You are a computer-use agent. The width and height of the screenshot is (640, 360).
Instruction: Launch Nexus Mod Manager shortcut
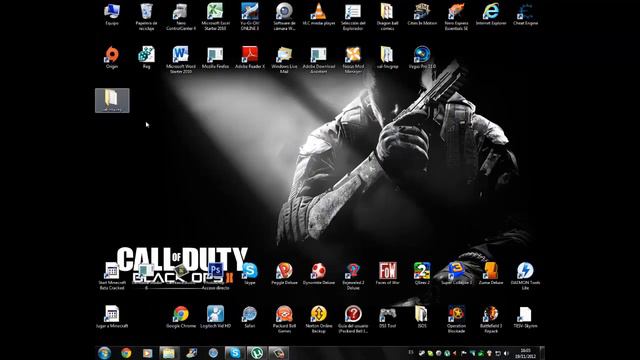tap(353, 60)
